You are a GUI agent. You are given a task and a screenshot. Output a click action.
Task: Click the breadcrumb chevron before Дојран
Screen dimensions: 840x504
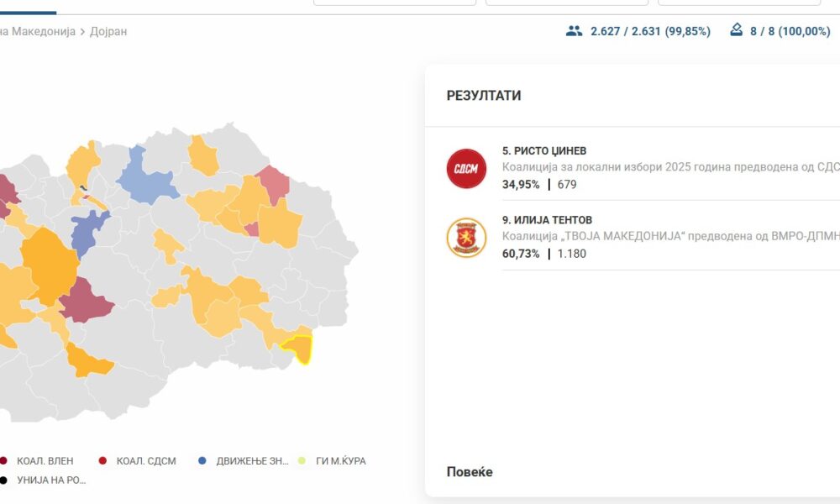(x=82, y=32)
